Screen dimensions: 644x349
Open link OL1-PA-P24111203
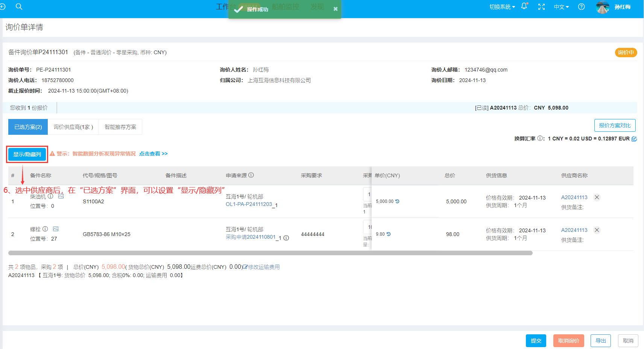[249, 204]
